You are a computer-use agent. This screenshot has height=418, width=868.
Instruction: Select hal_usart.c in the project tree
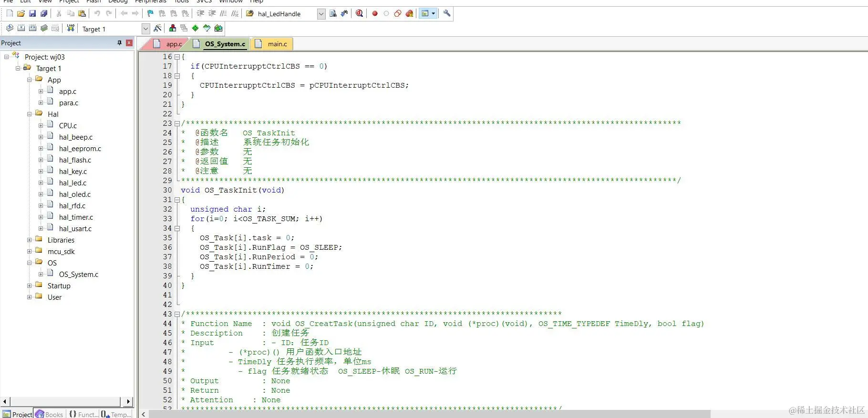pos(75,229)
